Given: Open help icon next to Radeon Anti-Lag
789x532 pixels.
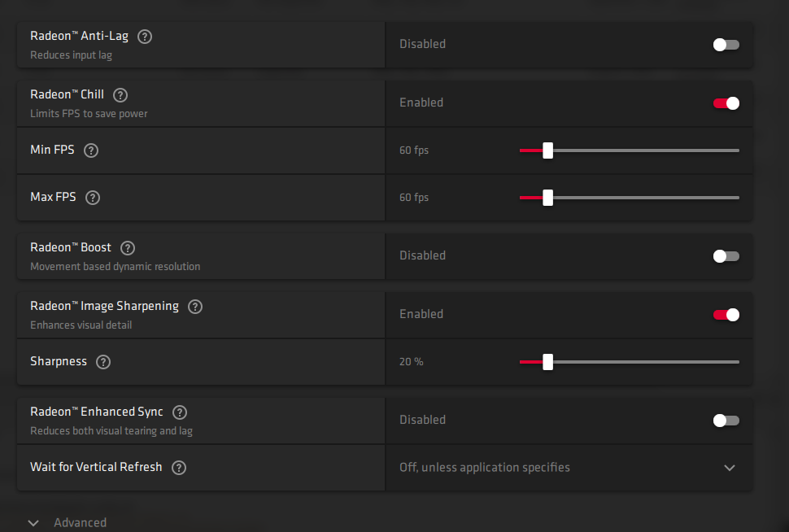Looking at the screenshot, I should pyautogui.click(x=145, y=37).
